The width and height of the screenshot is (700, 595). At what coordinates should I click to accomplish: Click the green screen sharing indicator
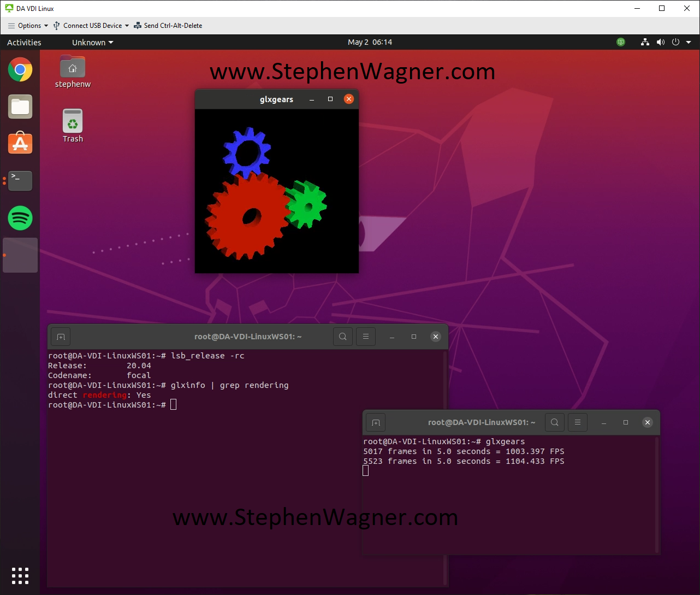[x=621, y=42]
